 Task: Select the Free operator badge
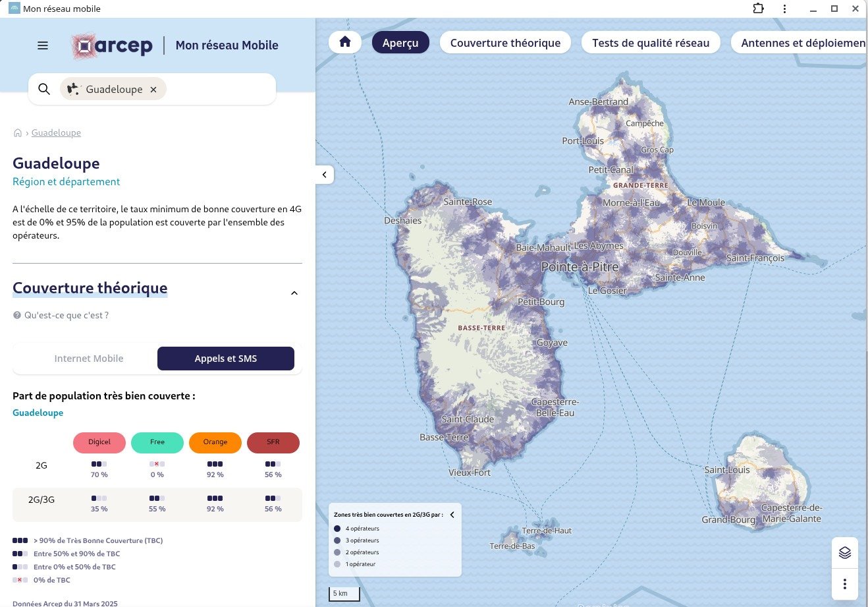pyautogui.click(x=157, y=442)
